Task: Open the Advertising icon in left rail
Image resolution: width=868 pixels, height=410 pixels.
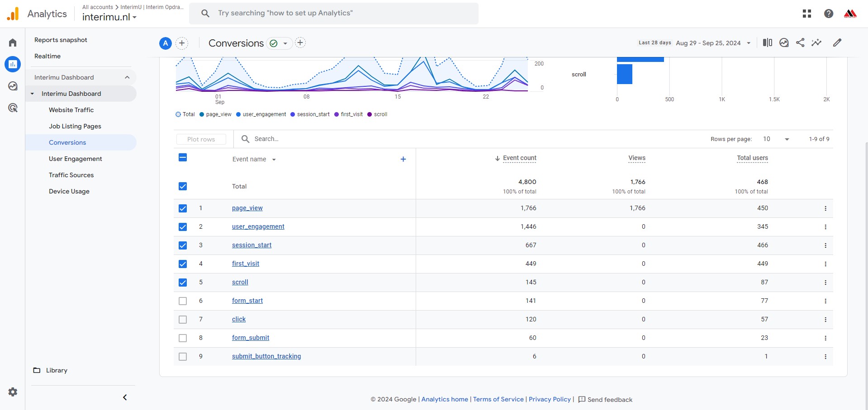Action: click(13, 108)
